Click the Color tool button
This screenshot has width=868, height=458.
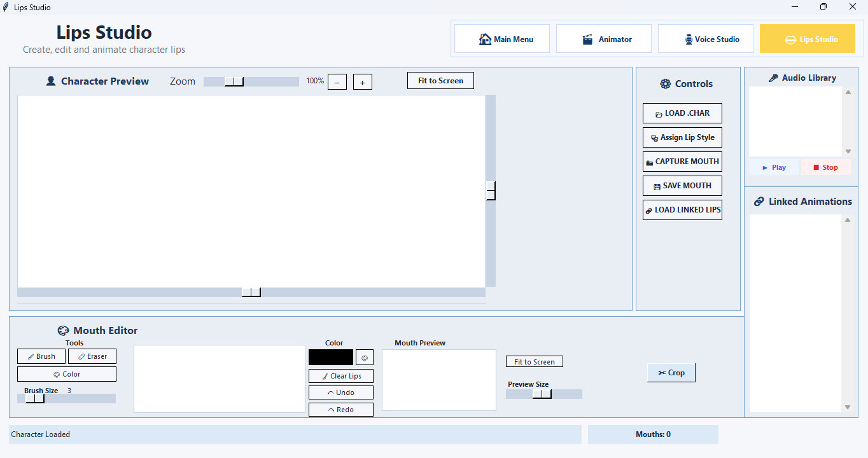point(67,374)
